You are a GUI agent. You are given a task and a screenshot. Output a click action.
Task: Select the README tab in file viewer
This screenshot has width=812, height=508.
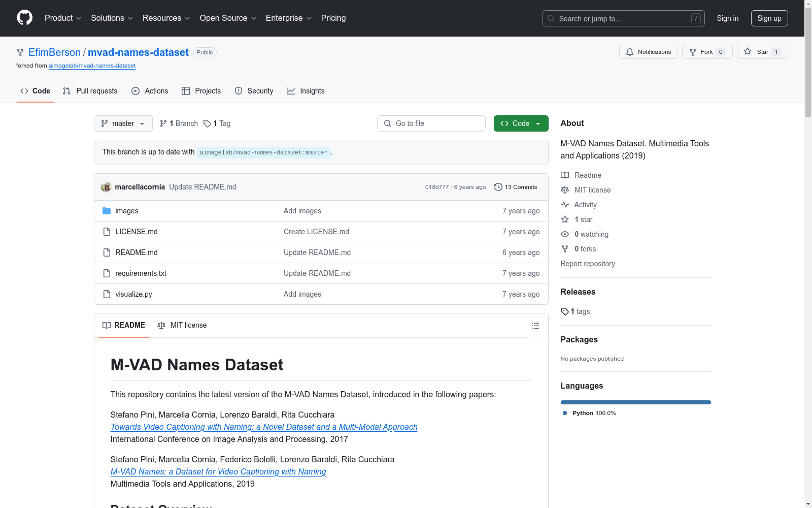click(x=124, y=326)
